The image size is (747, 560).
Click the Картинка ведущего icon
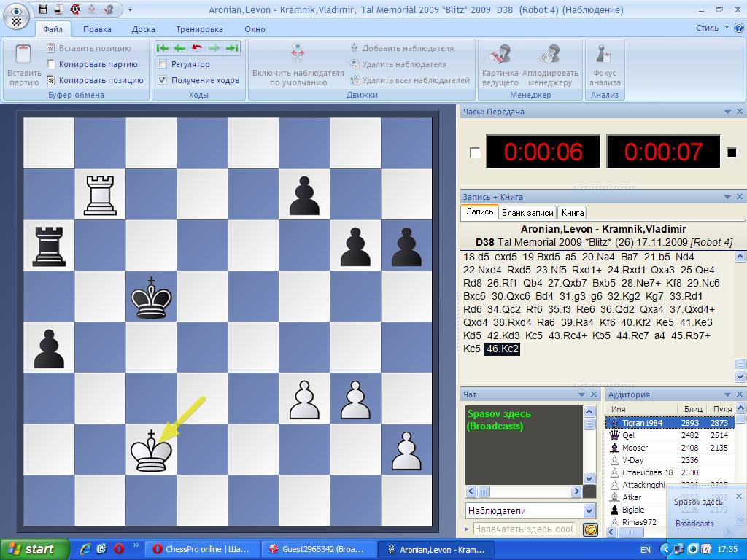[500, 55]
